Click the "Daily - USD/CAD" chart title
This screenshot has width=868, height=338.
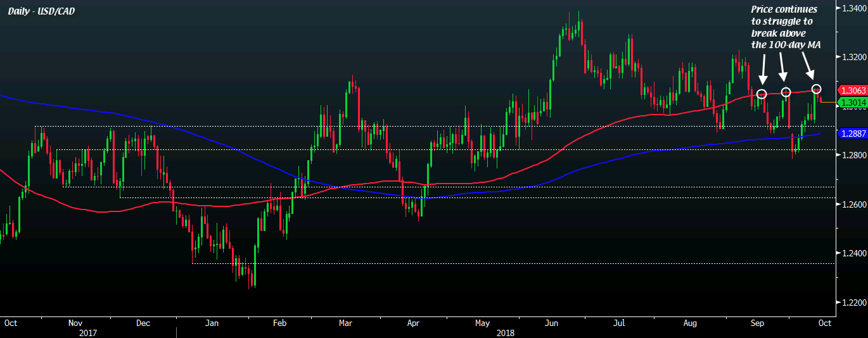coord(41,11)
